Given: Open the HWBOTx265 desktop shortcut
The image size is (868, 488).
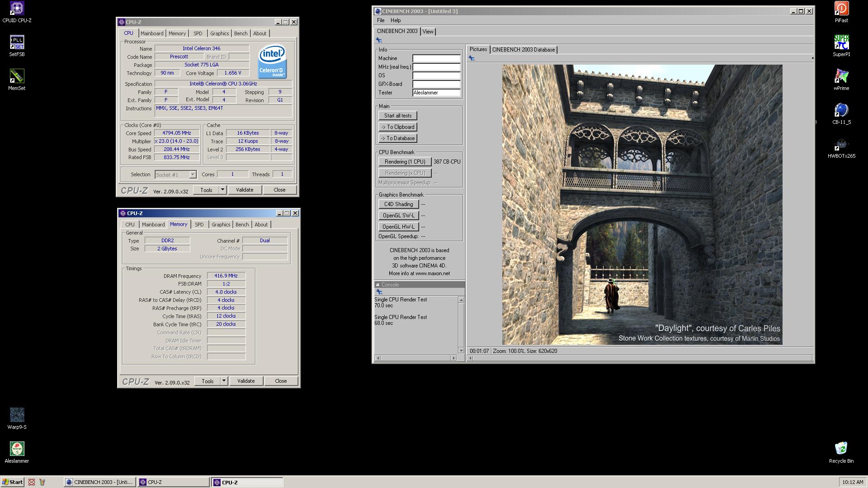Looking at the screenshot, I should click(841, 147).
